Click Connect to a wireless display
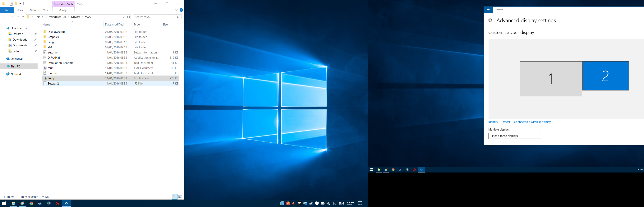 click(532, 122)
